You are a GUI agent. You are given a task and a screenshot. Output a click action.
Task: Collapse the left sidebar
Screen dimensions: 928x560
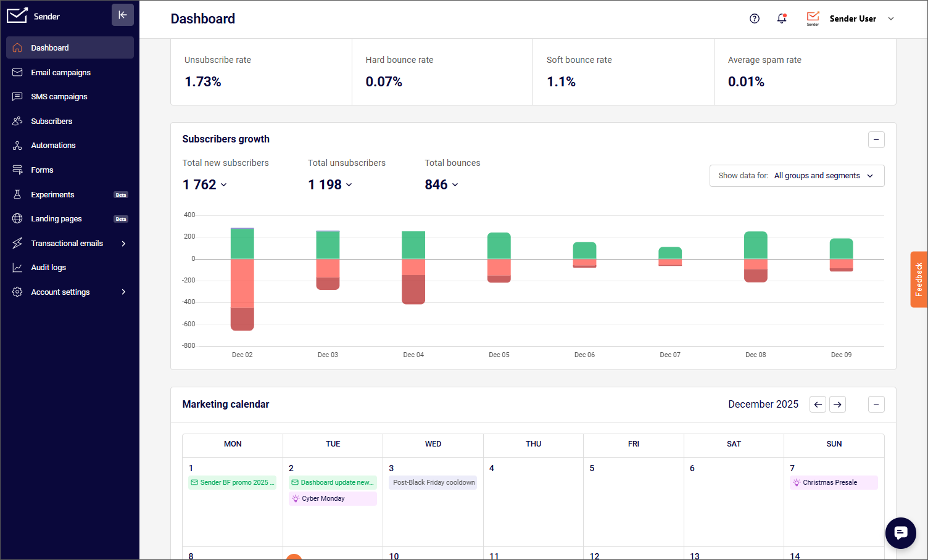point(123,15)
